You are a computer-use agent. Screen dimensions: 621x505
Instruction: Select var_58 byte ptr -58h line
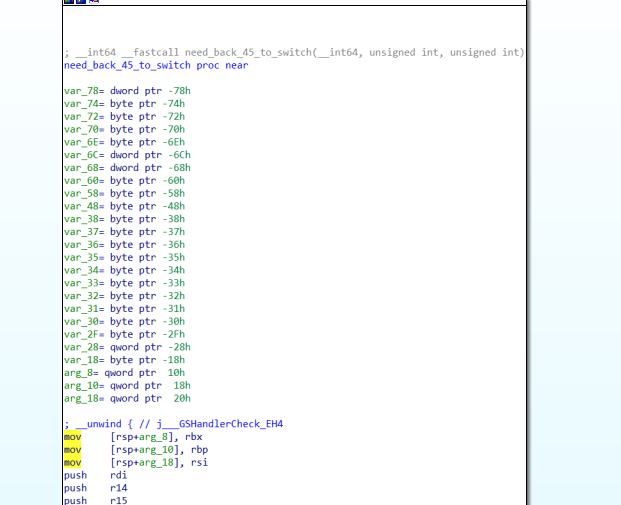(x=124, y=193)
